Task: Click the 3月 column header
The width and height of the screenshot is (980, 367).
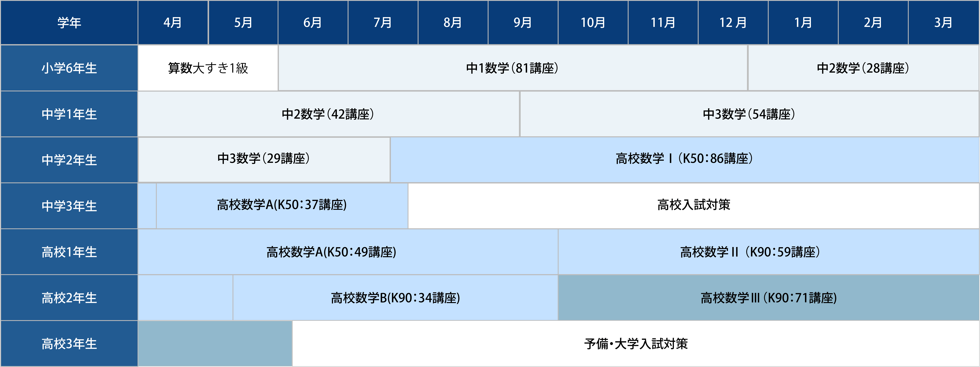Action: tap(944, 23)
